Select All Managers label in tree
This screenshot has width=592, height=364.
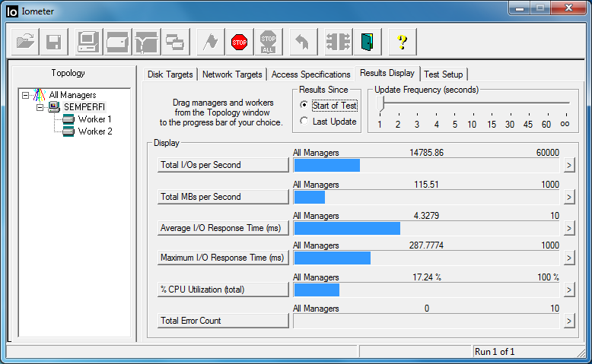(x=72, y=95)
